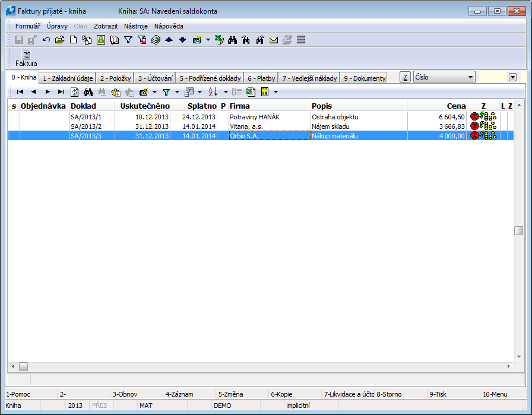Click the open folder icon
The height and width of the screenshot is (415, 532).
click(59, 40)
